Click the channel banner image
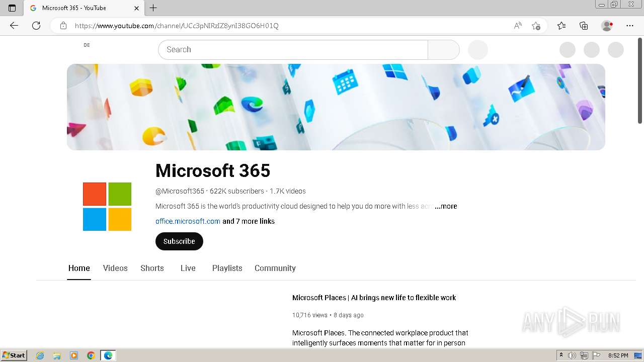This screenshot has width=644, height=362. coord(336,107)
